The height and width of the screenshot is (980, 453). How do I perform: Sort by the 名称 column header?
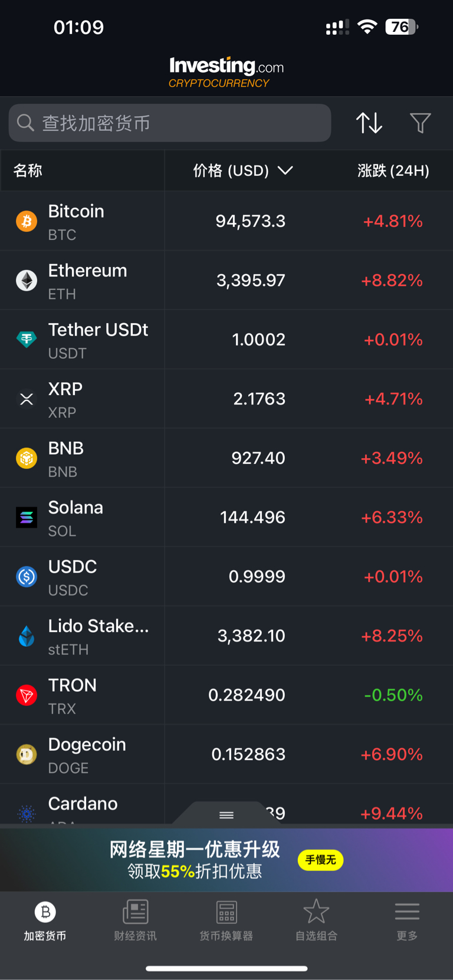coord(28,170)
